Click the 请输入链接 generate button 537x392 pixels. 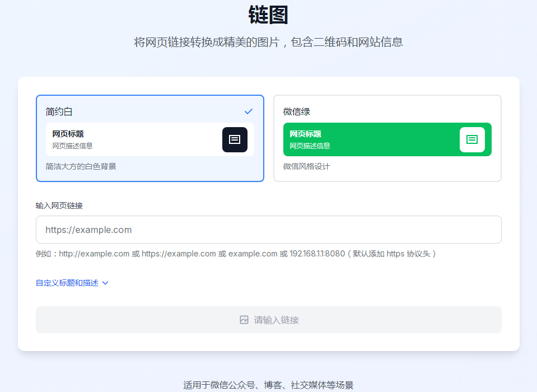click(x=269, y=319)
